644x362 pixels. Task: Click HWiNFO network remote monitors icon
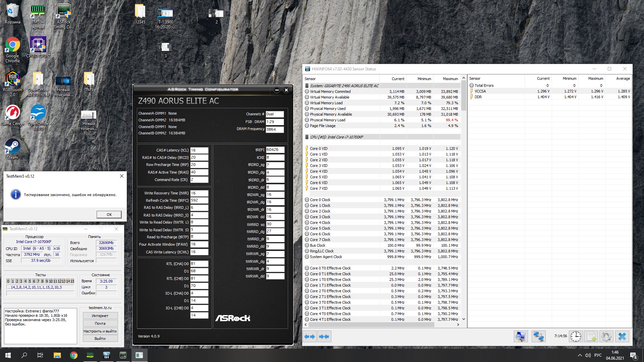tap(538, 336)
